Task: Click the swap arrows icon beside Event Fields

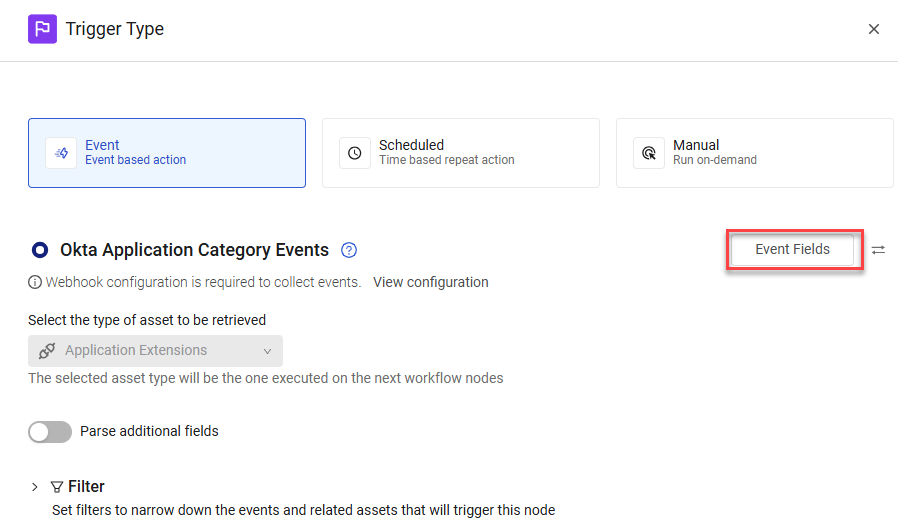Action: tap(879, 250)
